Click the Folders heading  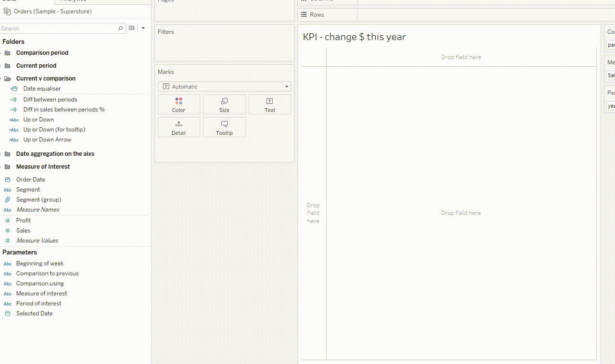click(x=13, y=42)
